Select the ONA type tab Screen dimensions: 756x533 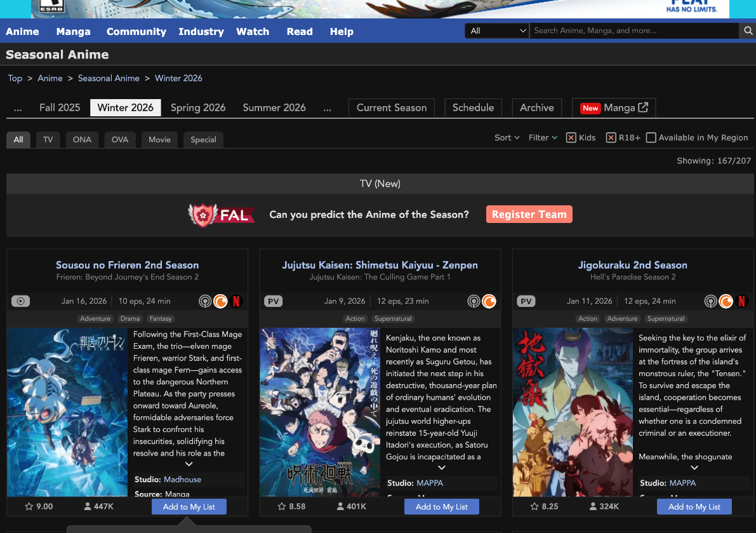point(82,139)
